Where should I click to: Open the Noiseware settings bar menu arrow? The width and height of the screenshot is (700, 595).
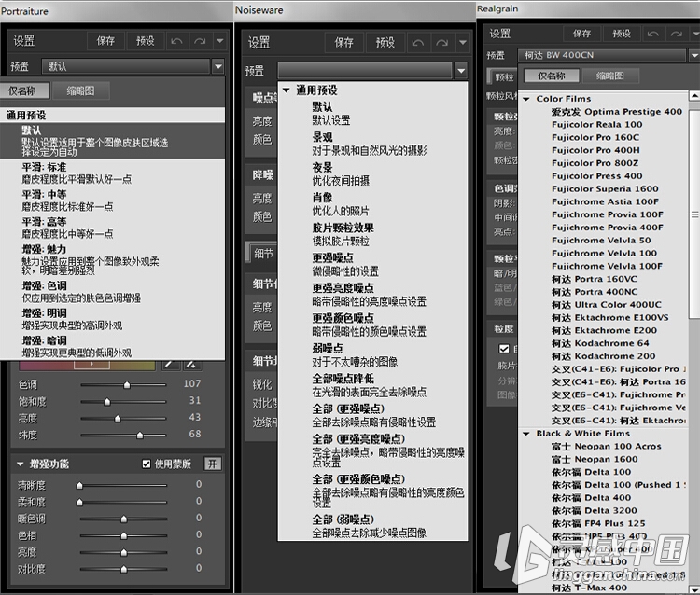(463, 42)
